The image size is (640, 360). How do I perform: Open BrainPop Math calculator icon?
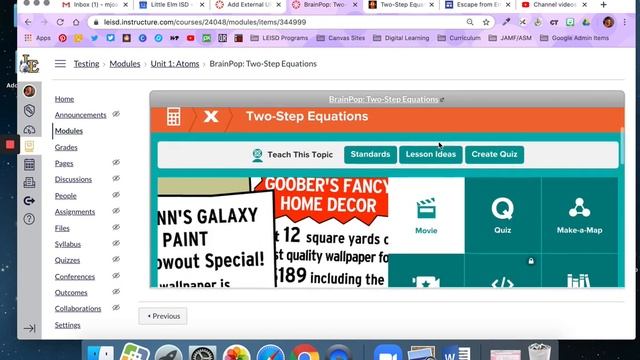pos(173,117)
